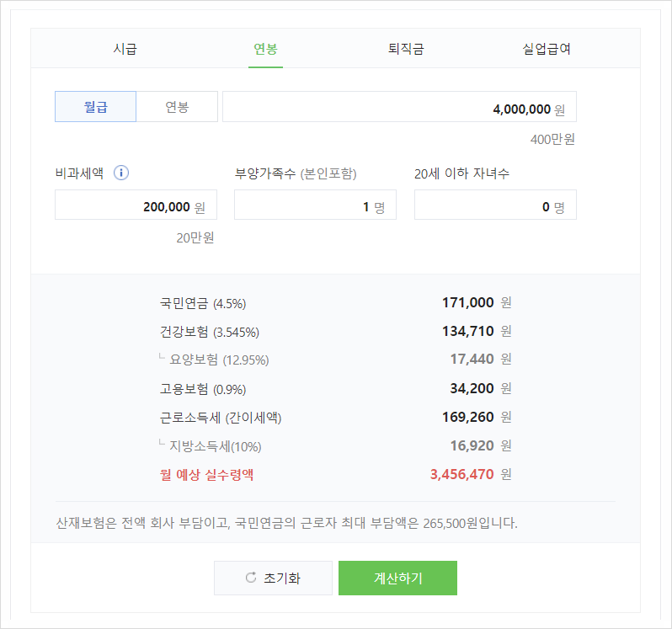Click the 초기화 reset button
672x629 pixels.
(273, 578)
